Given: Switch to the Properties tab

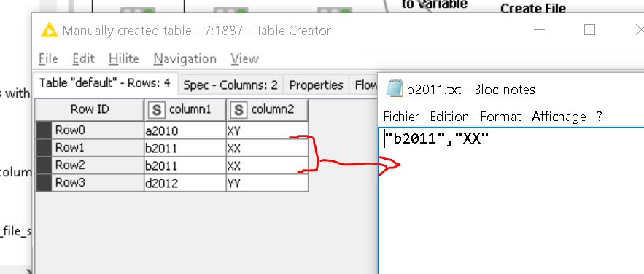Looking at the screenshot, I should pos(316,85).
